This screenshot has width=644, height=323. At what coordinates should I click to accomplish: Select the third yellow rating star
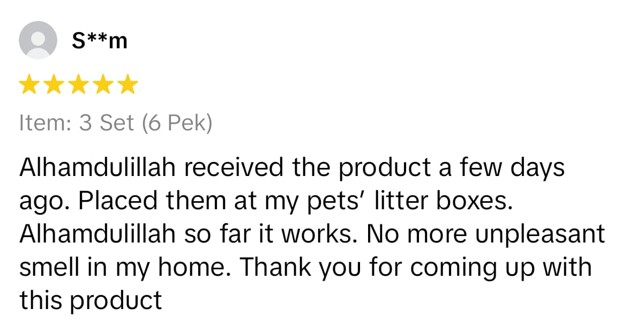78,85
